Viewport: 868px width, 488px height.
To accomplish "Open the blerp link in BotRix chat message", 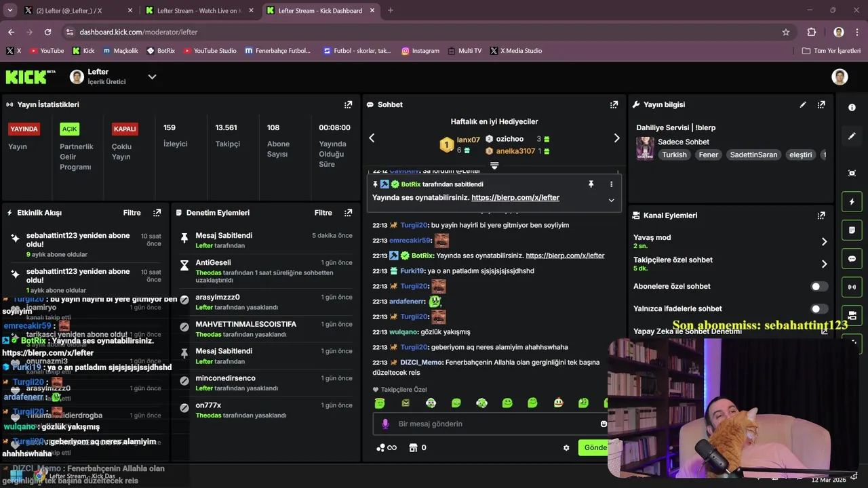I will (x=565, y=256).
